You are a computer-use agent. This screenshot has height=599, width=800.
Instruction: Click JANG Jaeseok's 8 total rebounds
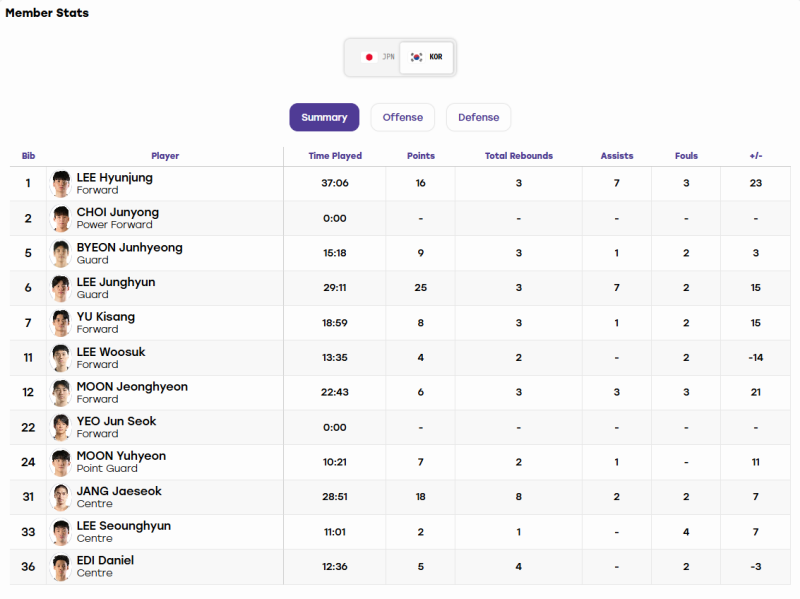[x=518, y=497]
